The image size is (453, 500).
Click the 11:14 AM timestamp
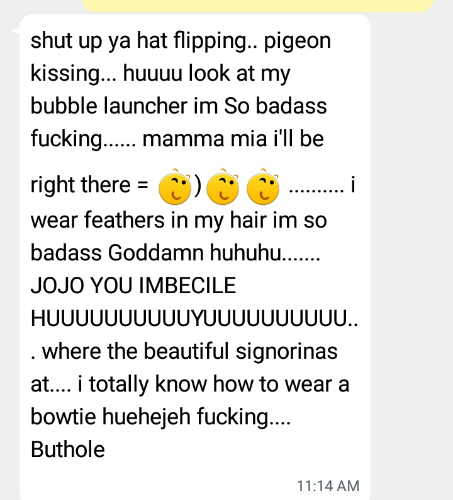(328, 486)
